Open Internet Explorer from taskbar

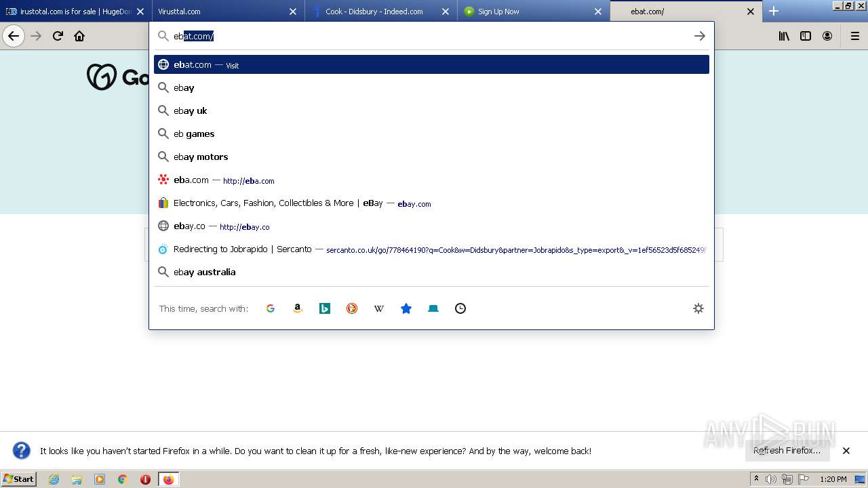click(x=54, y=479)
